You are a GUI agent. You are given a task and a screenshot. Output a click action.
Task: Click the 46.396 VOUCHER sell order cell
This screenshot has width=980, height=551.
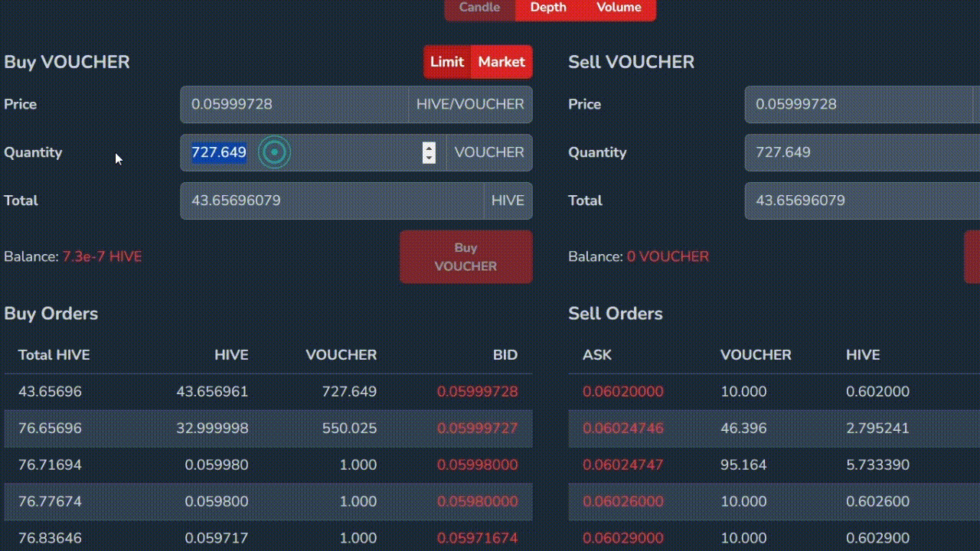point(743,429)
